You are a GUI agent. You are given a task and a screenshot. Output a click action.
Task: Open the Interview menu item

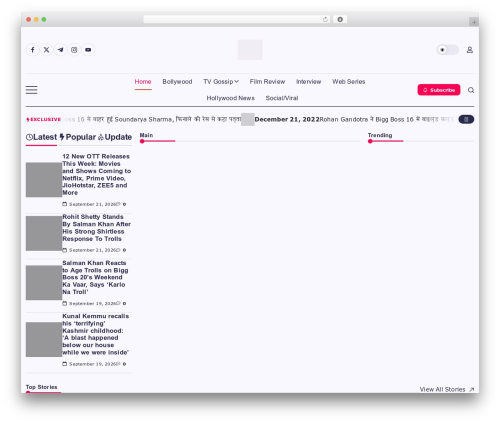tap(309, 82)
